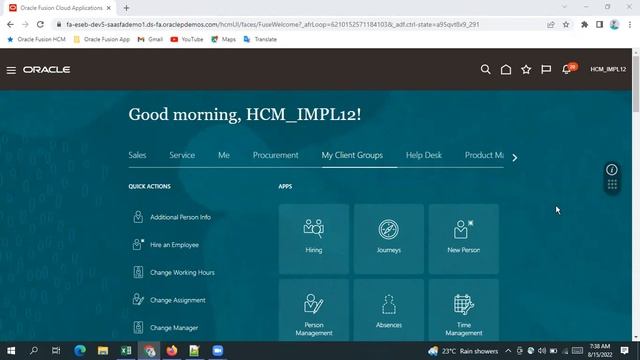Open notifications bell icon
Image resolution: width=640 pixels, height=360 pixels.
[566, 69]
